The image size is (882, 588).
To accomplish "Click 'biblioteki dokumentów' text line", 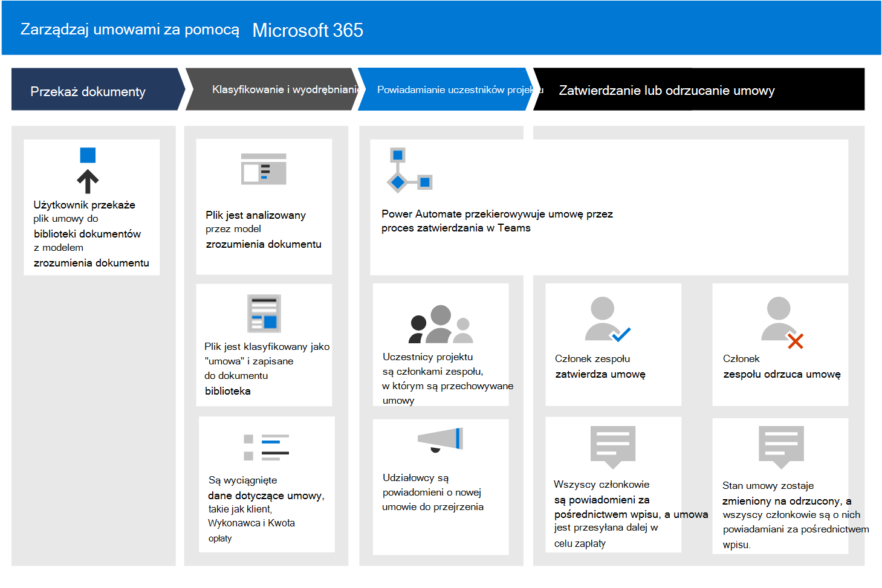I will (x=87, y=234).
